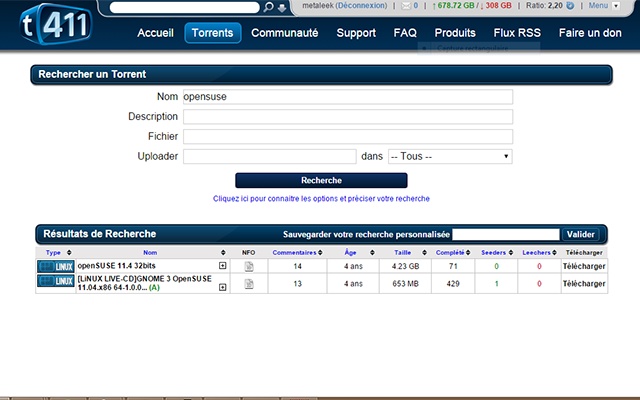Open the Accueil menu
The height and width of the screenshot is (400, 640).
tap(155, 33)
